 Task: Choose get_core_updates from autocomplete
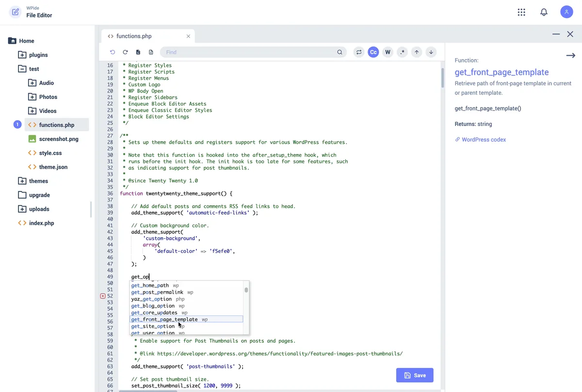click(x=187, y=313)
